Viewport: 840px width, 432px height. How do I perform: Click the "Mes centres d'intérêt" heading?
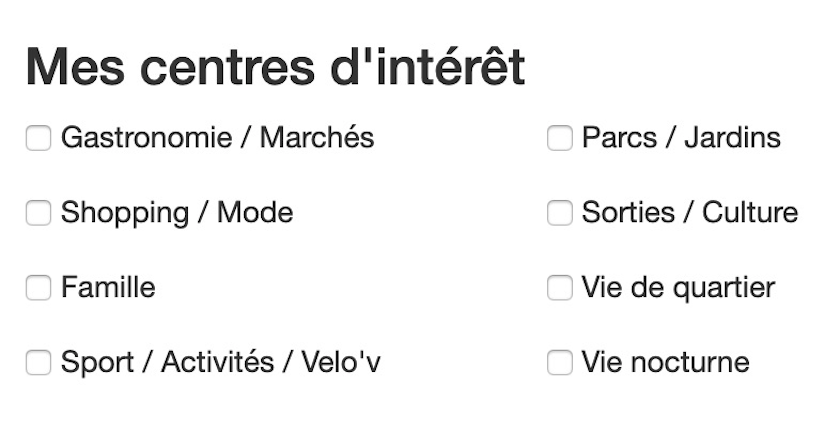click(275, 68)
